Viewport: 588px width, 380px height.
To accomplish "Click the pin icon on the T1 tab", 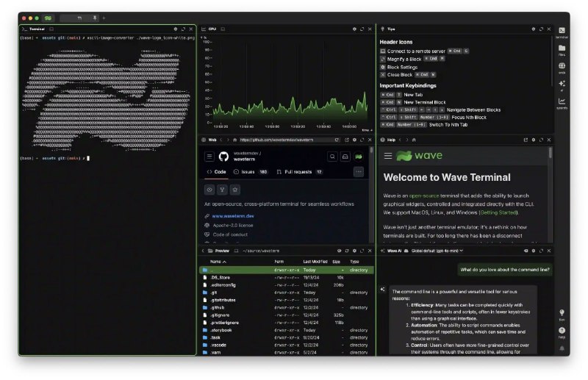I will tap(95, 18).
